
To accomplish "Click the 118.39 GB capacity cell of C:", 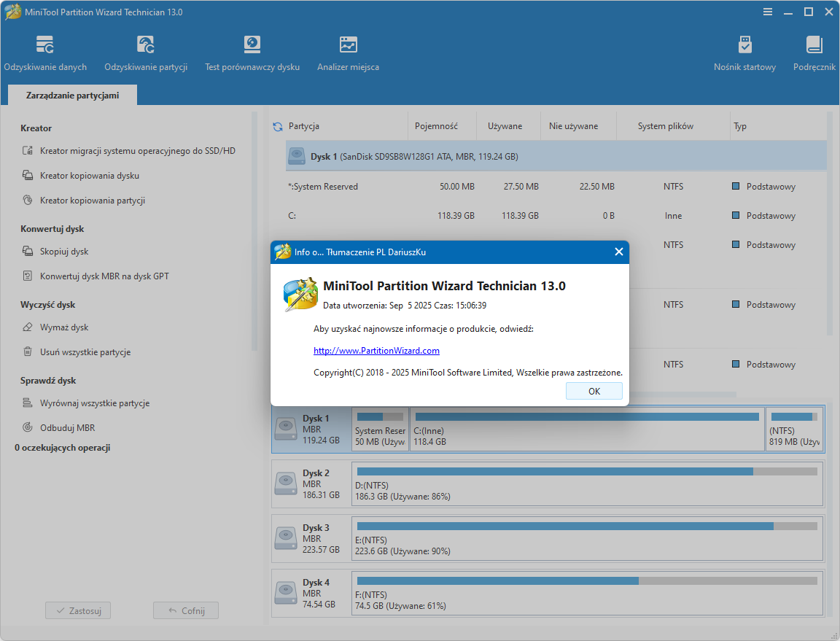I will 456,215.
